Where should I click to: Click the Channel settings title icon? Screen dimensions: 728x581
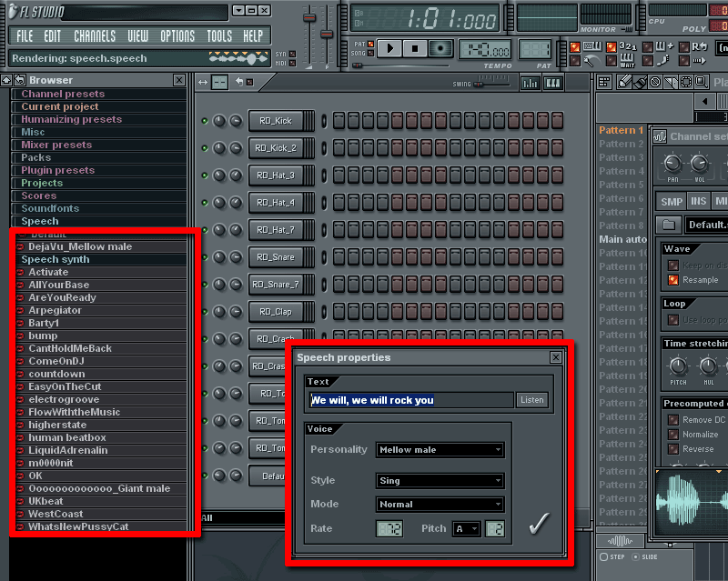pyautogui.click(x=660, y=136)
